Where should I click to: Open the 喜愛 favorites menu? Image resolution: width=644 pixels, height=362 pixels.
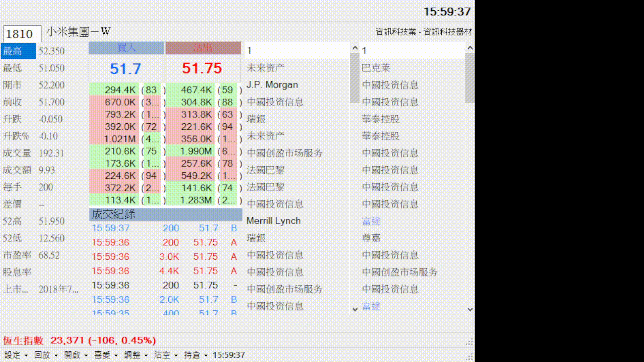106,355
